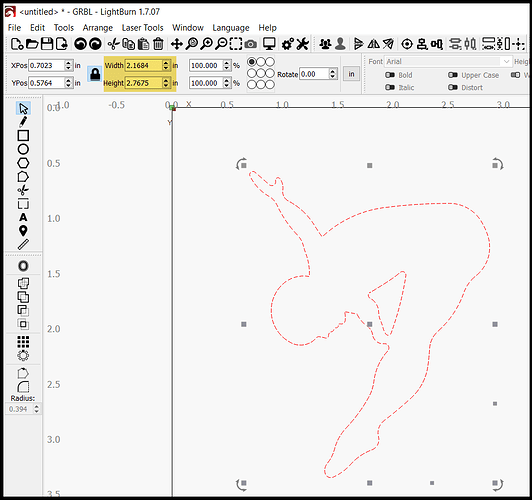This screenshot has height=500, width=532.
Task: Click the in units toggle button
Action: point(352,74)
